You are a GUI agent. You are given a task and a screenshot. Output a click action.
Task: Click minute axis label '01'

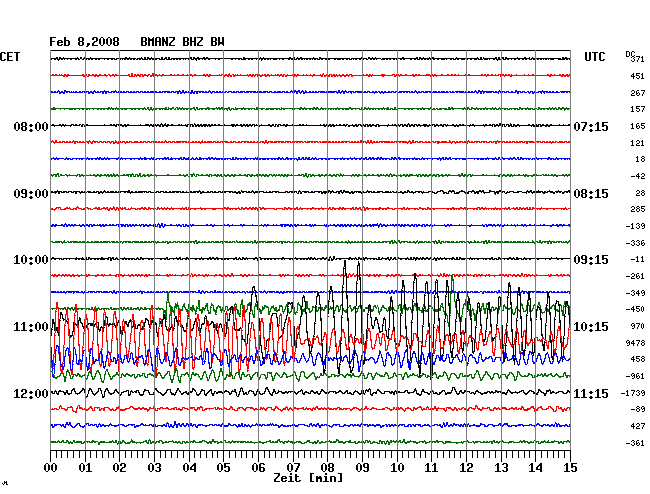85,468
